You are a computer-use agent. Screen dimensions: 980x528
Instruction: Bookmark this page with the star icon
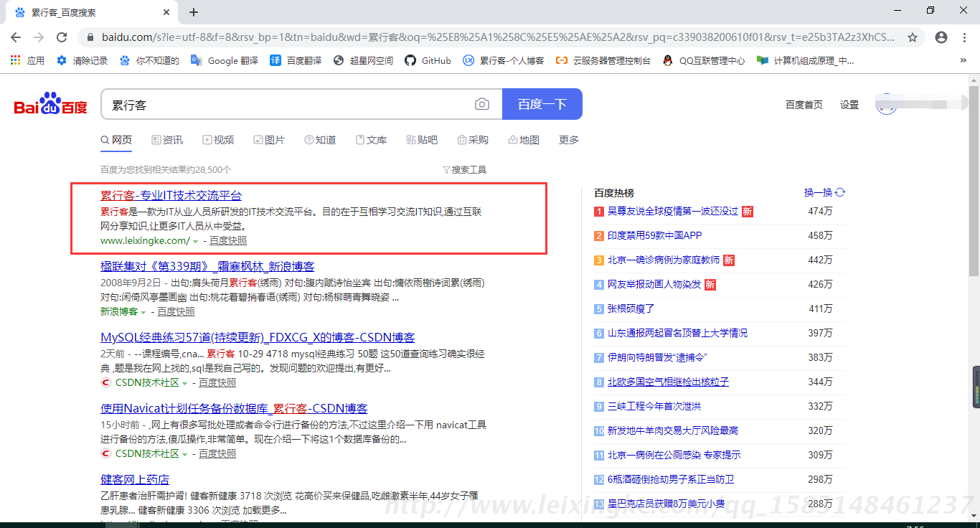point(913,37)
